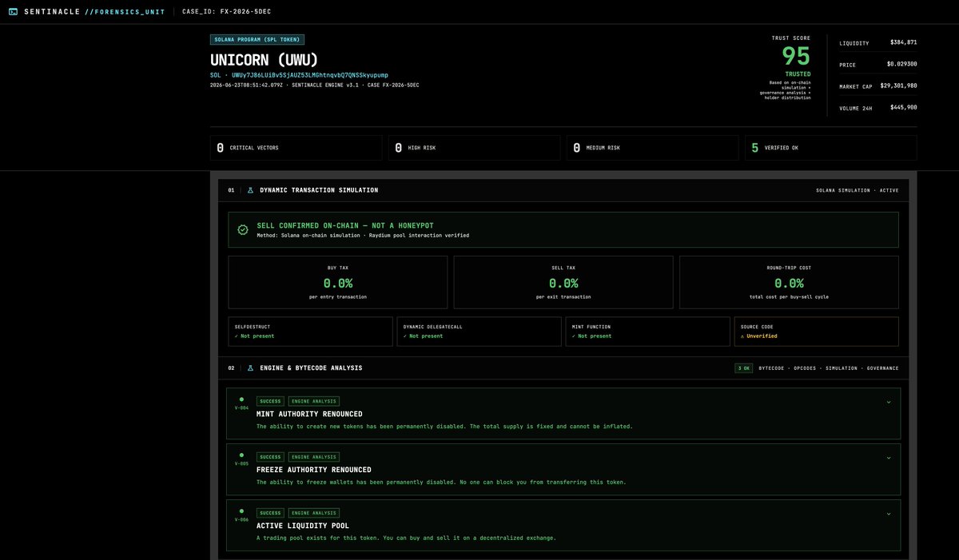The width and height of the screenshot is (959, 560).
Task: Click the 3 OK badge
Action: pyautogui.click(x=743, y=368)
